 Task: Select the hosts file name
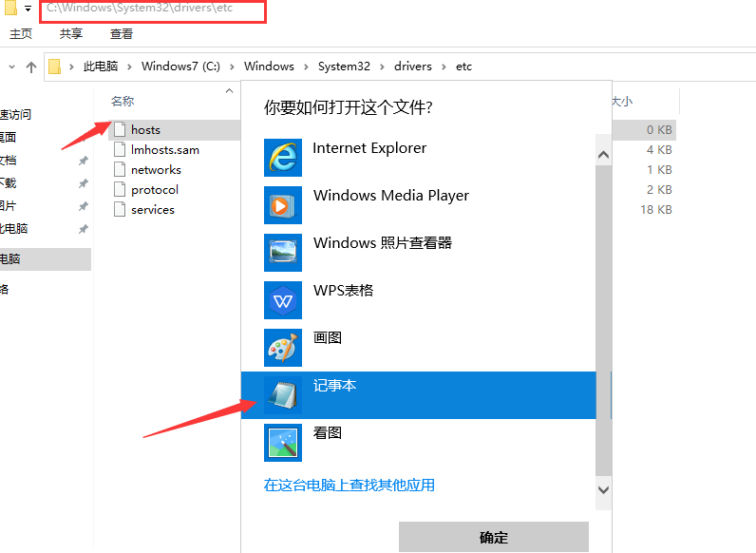[145, 130]
